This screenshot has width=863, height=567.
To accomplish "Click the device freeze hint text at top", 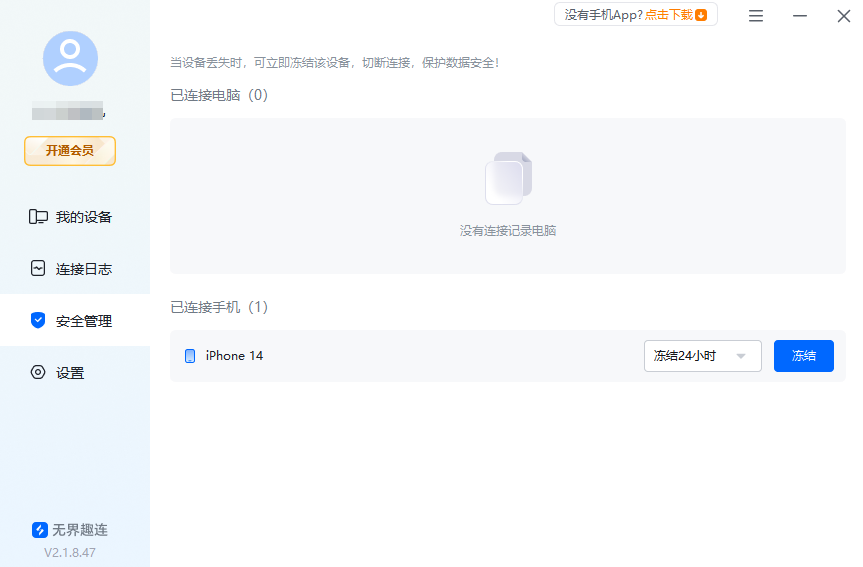I will 335,63.
